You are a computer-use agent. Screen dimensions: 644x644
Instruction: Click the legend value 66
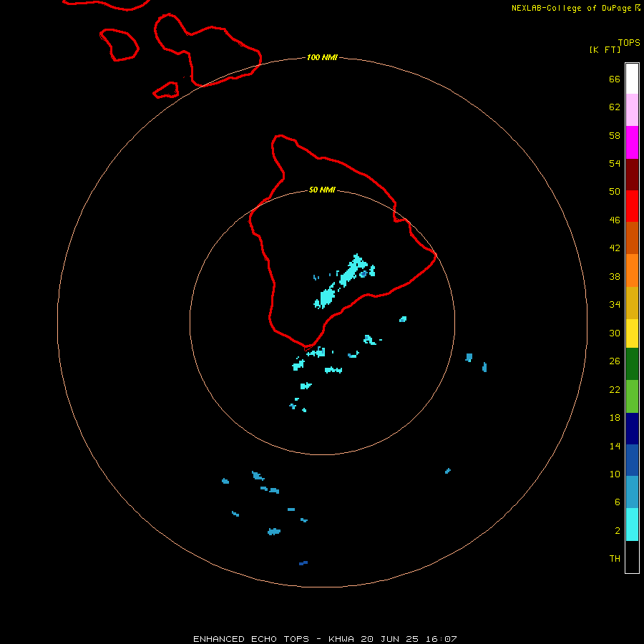[615, 79]
